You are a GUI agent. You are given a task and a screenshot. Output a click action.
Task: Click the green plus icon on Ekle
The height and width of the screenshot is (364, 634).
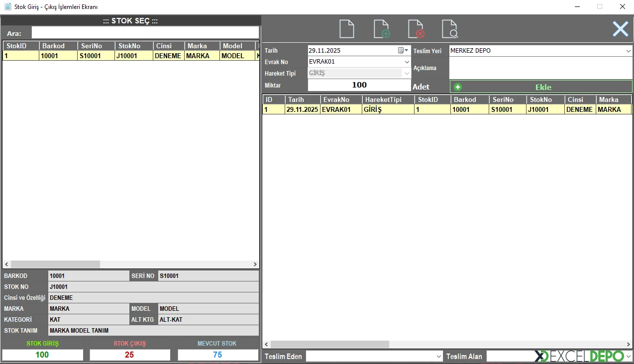click(x=458, y=87)
